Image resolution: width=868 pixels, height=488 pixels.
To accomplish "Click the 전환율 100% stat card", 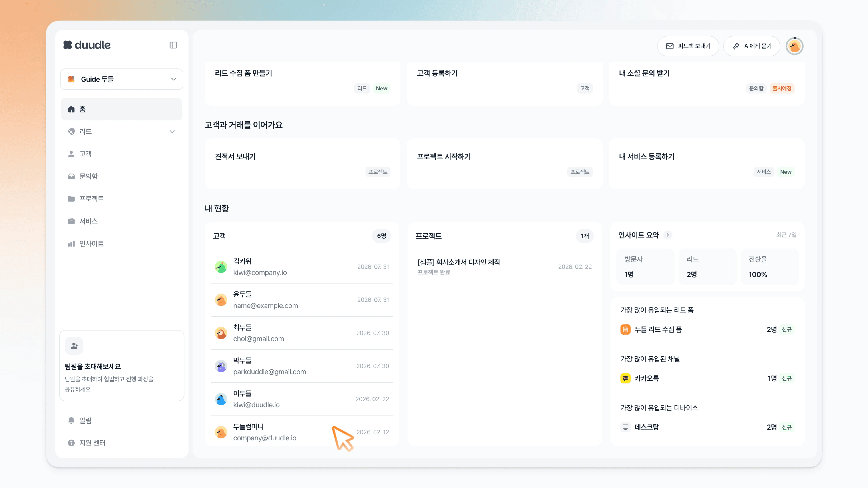I will click(x=770, y=267).
